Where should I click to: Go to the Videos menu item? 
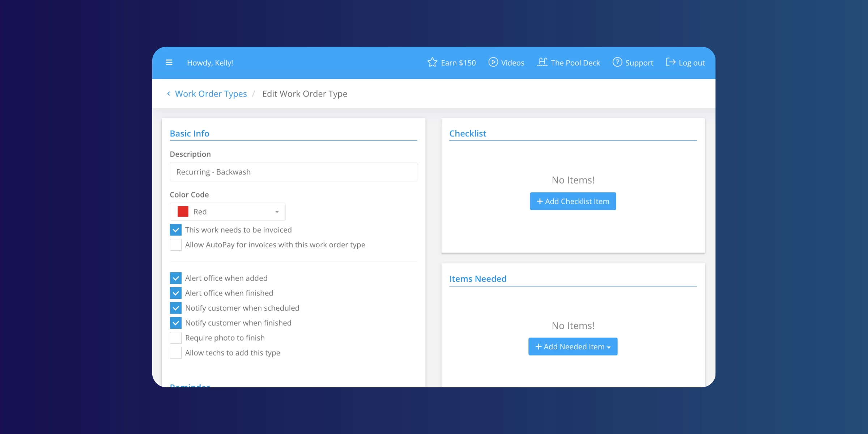tap(512, 63)
